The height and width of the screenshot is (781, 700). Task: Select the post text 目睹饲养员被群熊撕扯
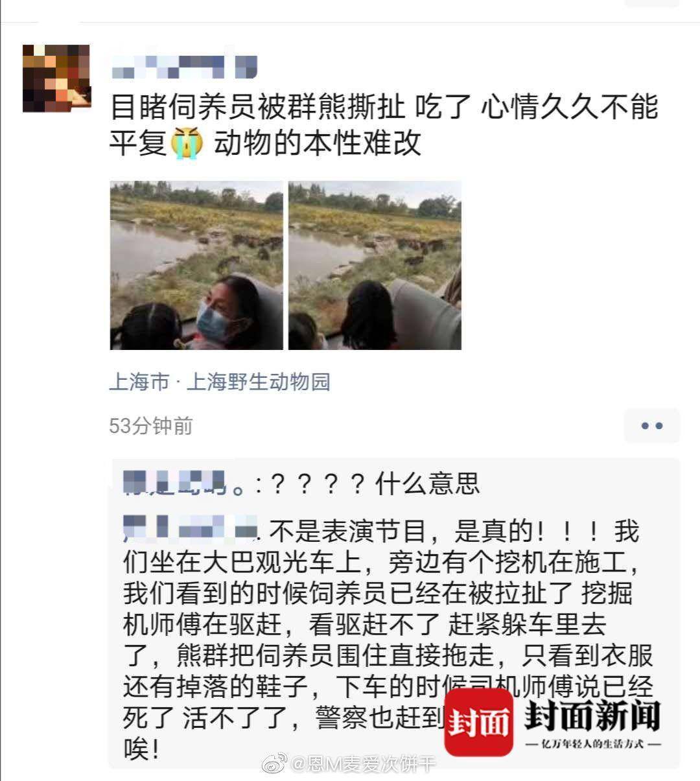(x=257, y=108)
